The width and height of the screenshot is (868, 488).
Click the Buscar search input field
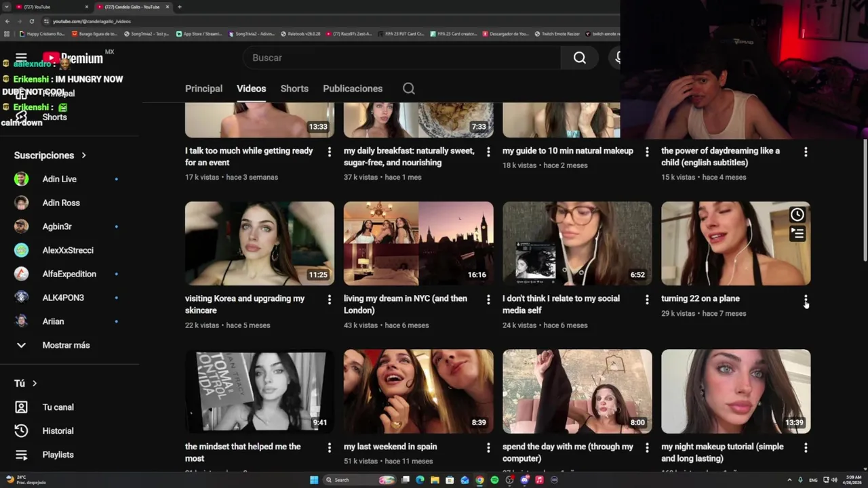point(401,58)
